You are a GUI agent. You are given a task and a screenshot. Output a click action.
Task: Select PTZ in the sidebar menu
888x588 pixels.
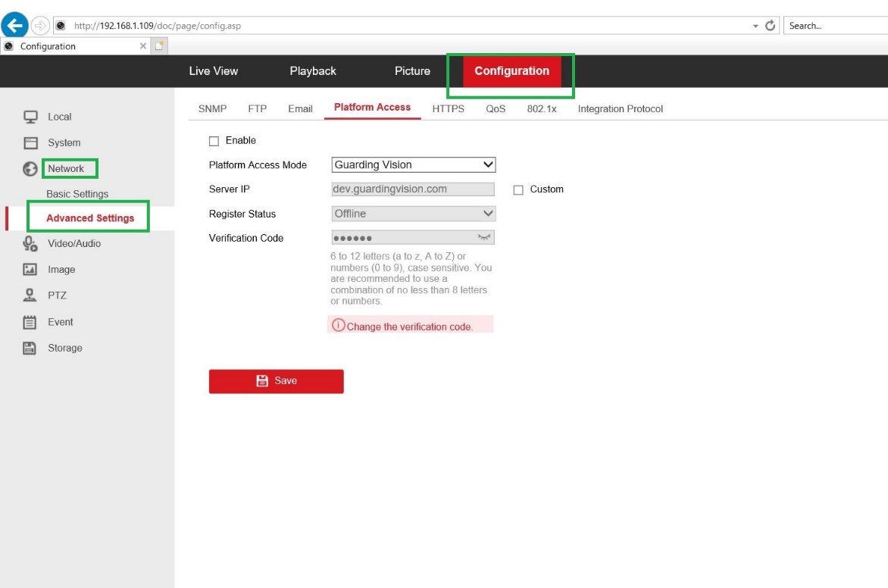(x=57, y=296)
